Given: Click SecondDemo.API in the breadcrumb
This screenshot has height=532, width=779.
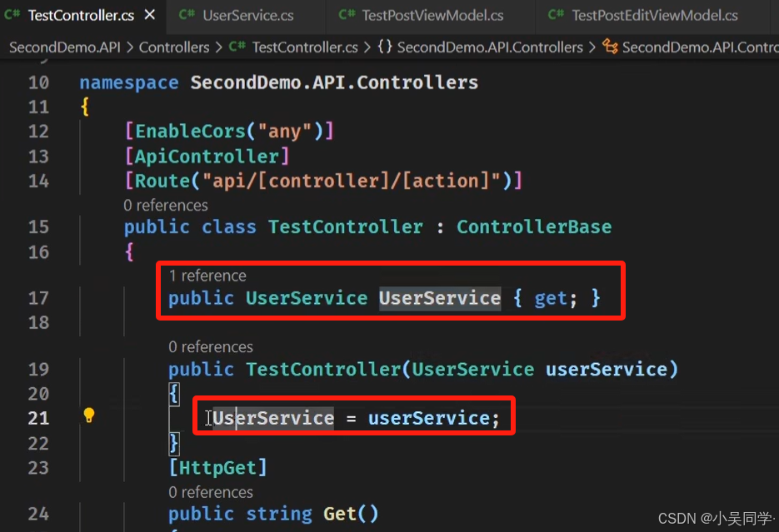Looking at the screenshot, I should coord(65,47).
